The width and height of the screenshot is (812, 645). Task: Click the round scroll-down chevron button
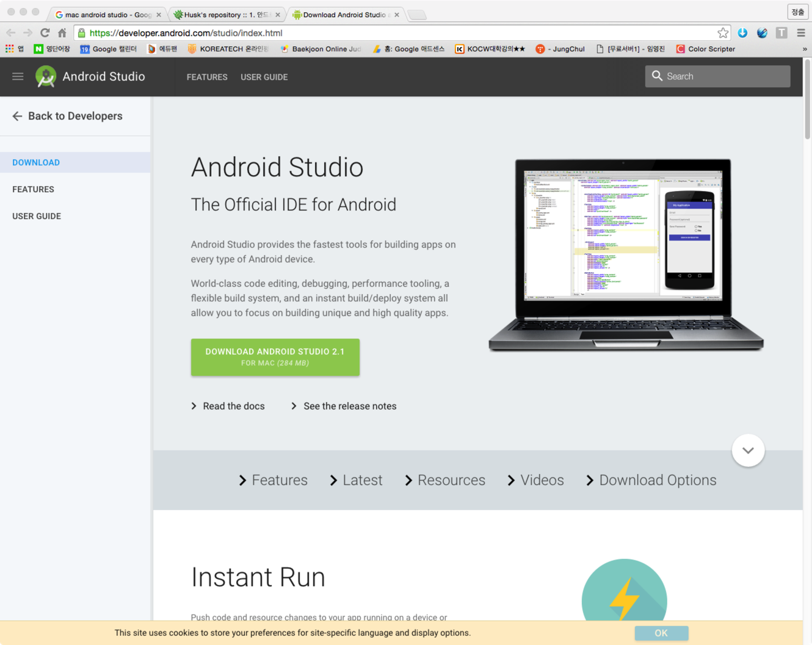click(748, 450)
